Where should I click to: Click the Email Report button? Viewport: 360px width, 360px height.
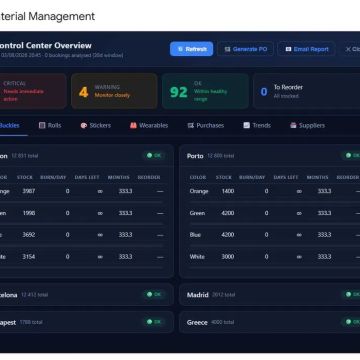click(x=307, y=49)
